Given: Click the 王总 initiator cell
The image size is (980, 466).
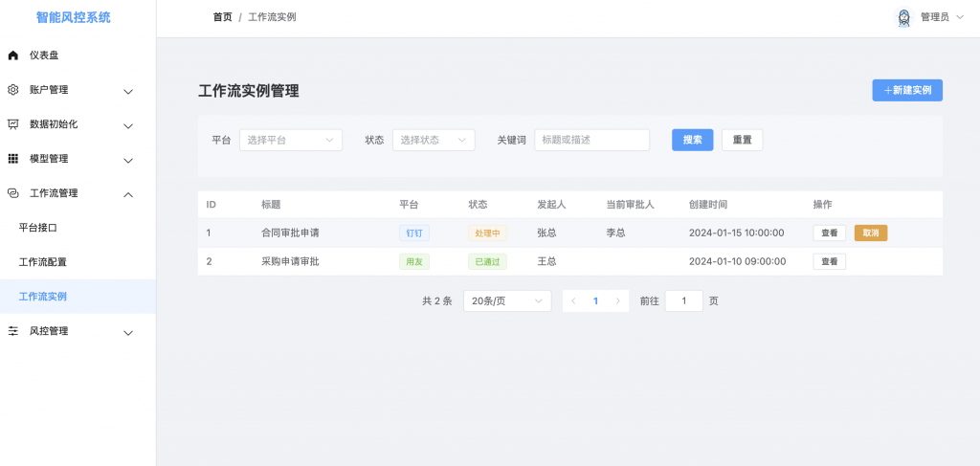Looking at the screenshot, I should coord(546,262).
